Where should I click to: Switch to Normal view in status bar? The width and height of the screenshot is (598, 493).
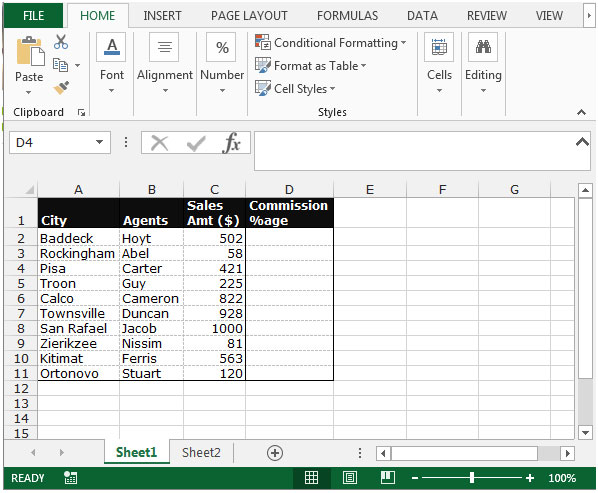[x=311, y=478]
